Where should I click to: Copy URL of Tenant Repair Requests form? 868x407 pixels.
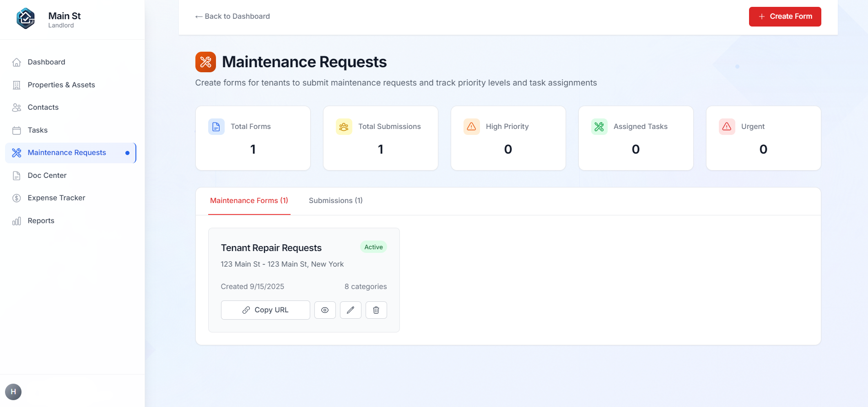point(265,310)
